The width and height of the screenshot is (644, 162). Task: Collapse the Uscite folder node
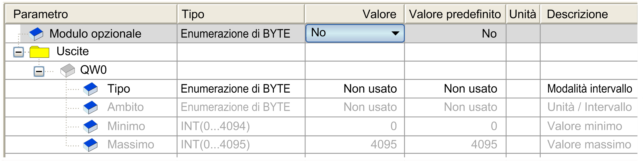(19, 52)
